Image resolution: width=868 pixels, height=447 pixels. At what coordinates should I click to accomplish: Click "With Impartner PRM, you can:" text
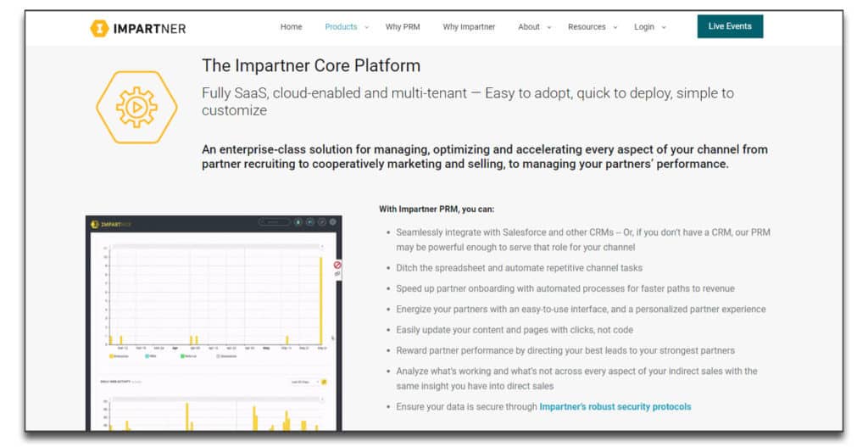pyautogui.click(x=437, y=209)
